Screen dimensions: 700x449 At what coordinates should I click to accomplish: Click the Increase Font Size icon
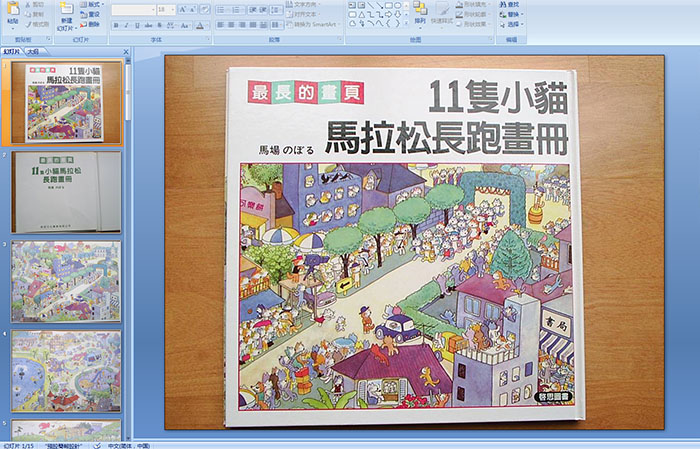[182, 9]
